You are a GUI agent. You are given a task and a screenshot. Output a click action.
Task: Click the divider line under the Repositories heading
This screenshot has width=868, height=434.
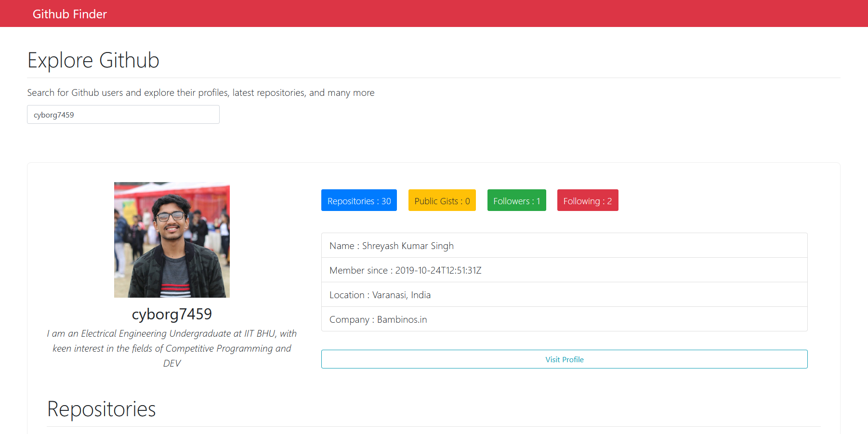point(434,426)
